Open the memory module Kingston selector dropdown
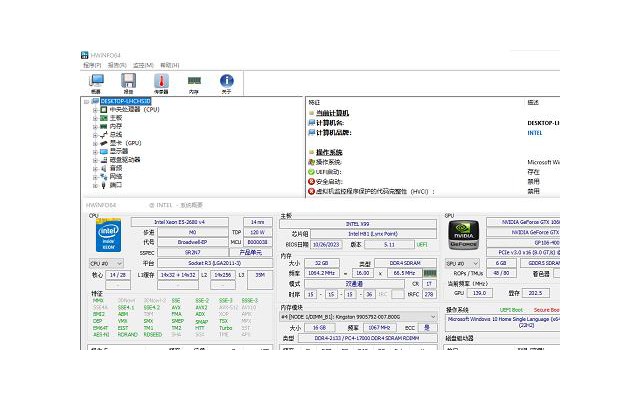The image size is (640, 400). click(358, 317)
